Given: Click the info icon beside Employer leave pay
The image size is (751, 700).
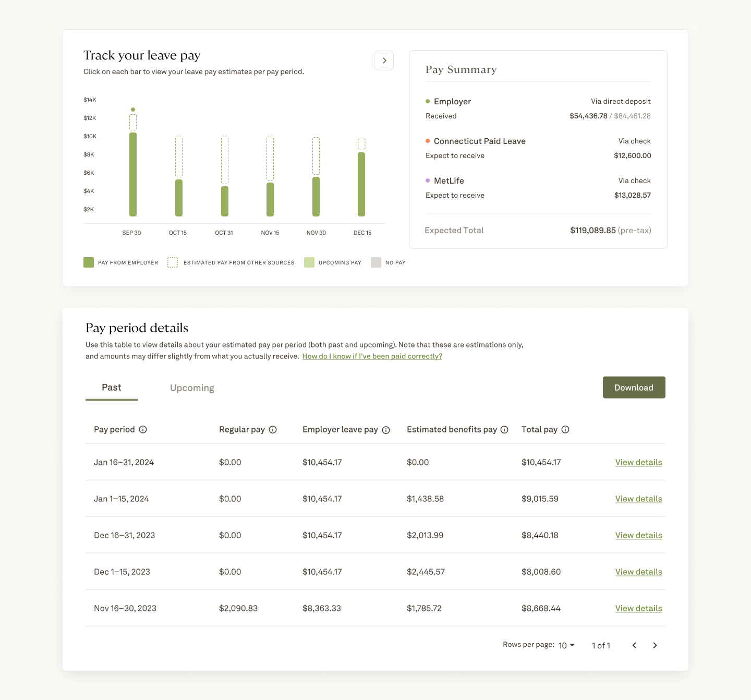Looking at the screenshot, I should (x=386, y=430).
